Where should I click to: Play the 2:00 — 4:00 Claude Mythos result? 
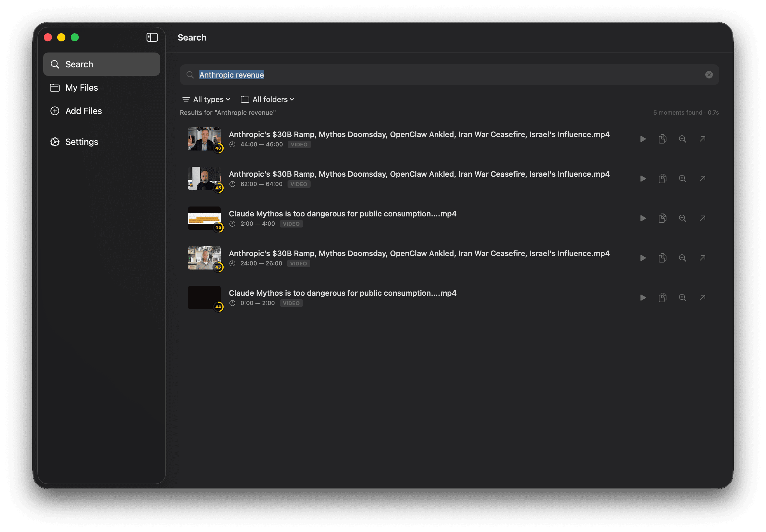pos(643,218)
